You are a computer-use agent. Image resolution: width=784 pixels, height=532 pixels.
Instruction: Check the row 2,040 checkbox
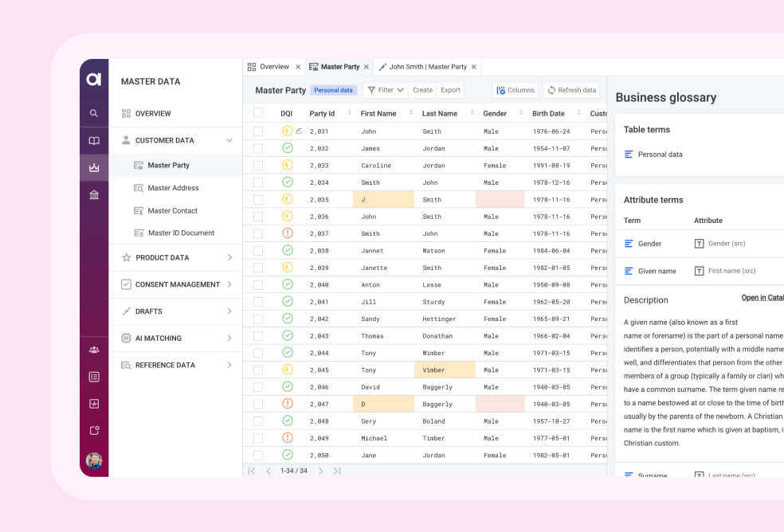pyautogui.click(x=258, y=284)
